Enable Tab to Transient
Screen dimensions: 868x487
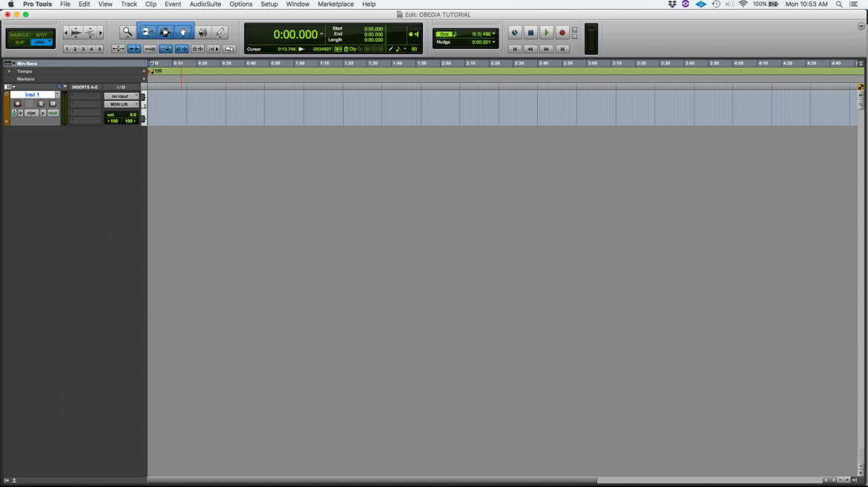(135, 48)
